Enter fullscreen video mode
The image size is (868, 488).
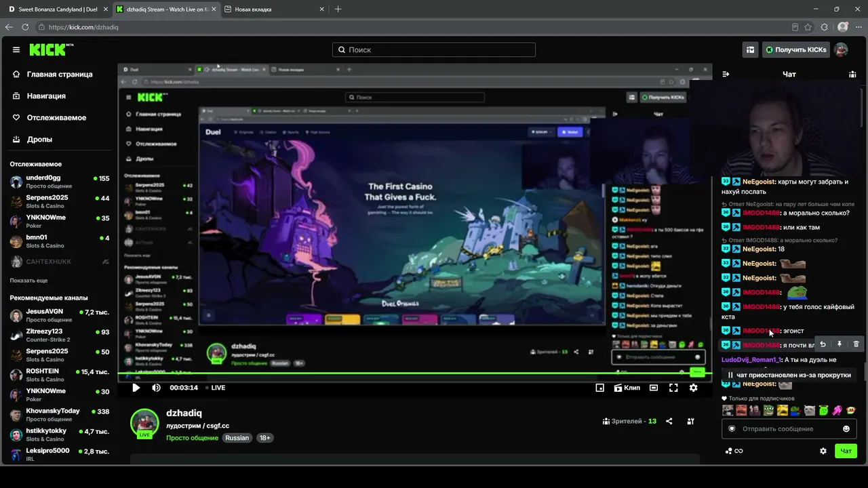point(673,388)
